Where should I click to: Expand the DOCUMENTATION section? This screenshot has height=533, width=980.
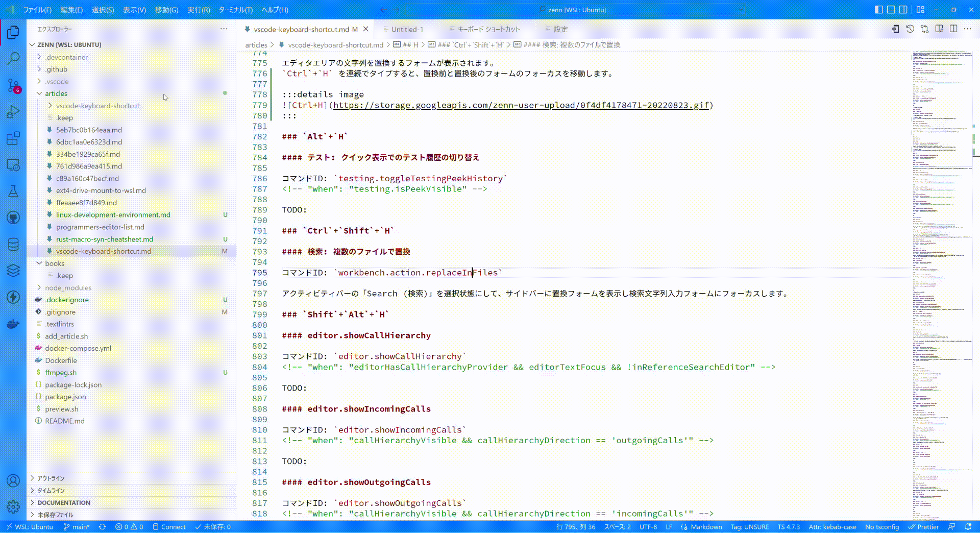[131, 503]
